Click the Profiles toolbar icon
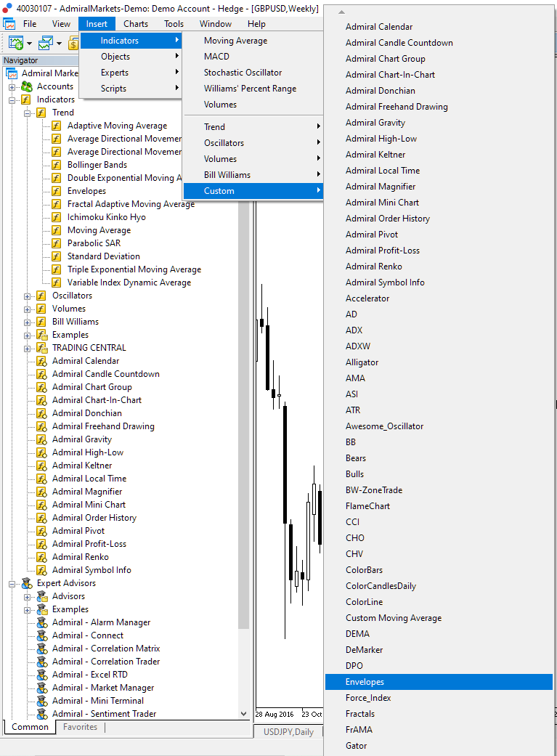The width and height of the screenshot is (557, 756). tap(45, 44)
